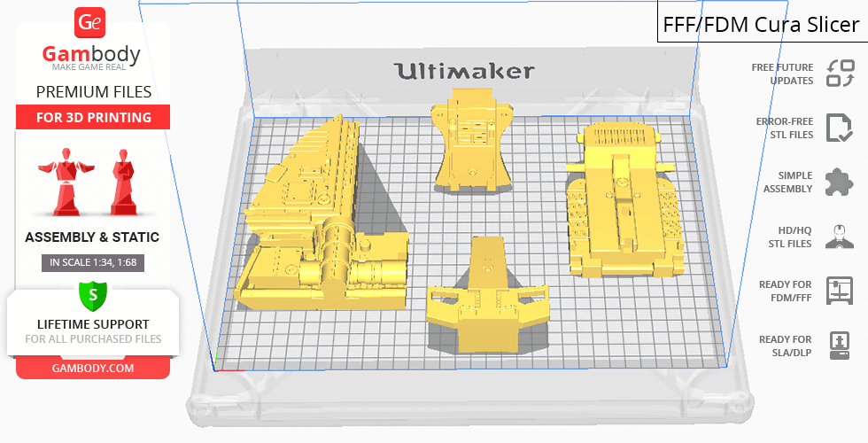
Task: Select the bottom center model part
Action: point(484,297)
